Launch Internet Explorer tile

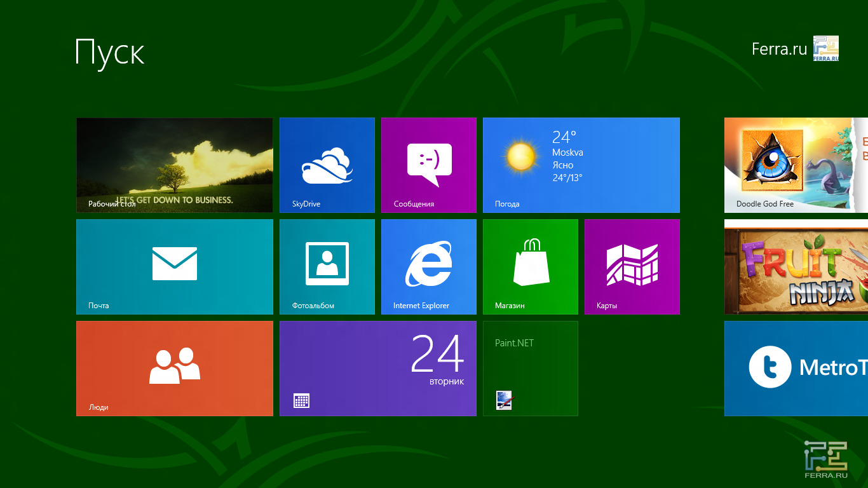[x=428, y=267]
